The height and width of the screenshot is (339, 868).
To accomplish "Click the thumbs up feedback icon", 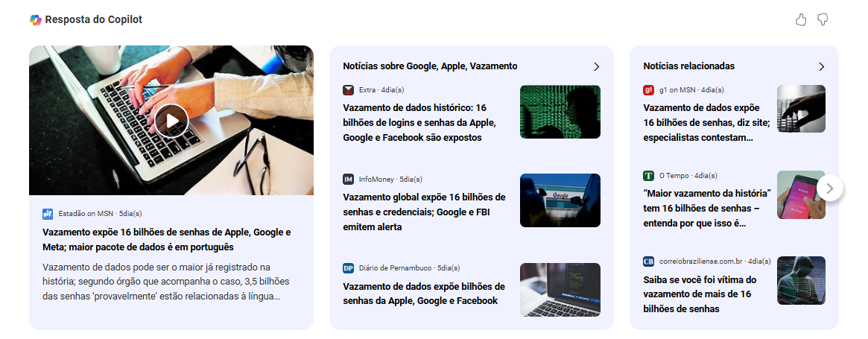I will (x=800, y=20).
